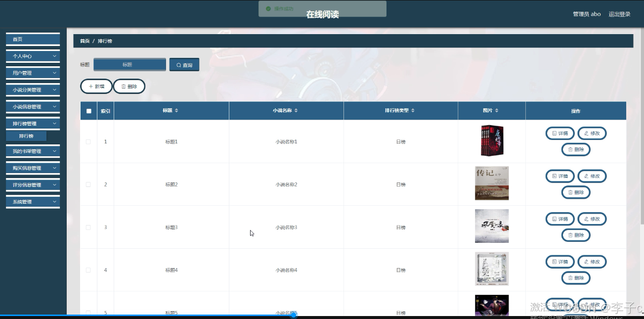Click the 标题 search input field

coord(129,64)
